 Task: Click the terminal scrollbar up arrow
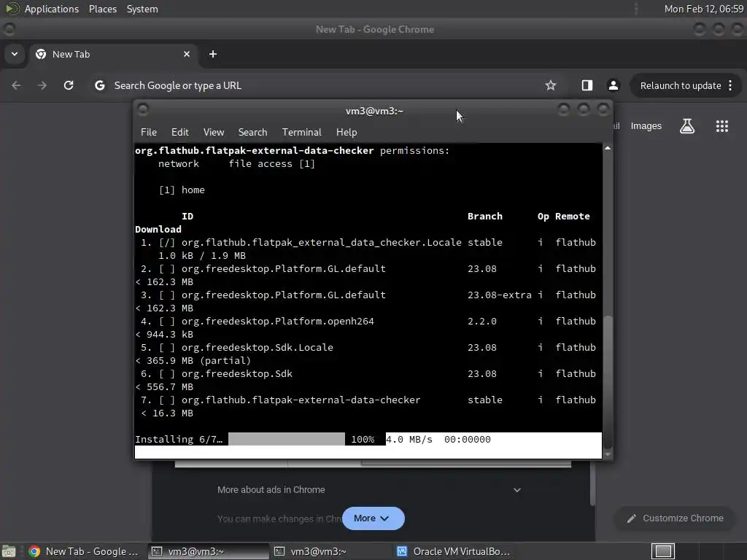pyautogui.click(x=608, y=149)
